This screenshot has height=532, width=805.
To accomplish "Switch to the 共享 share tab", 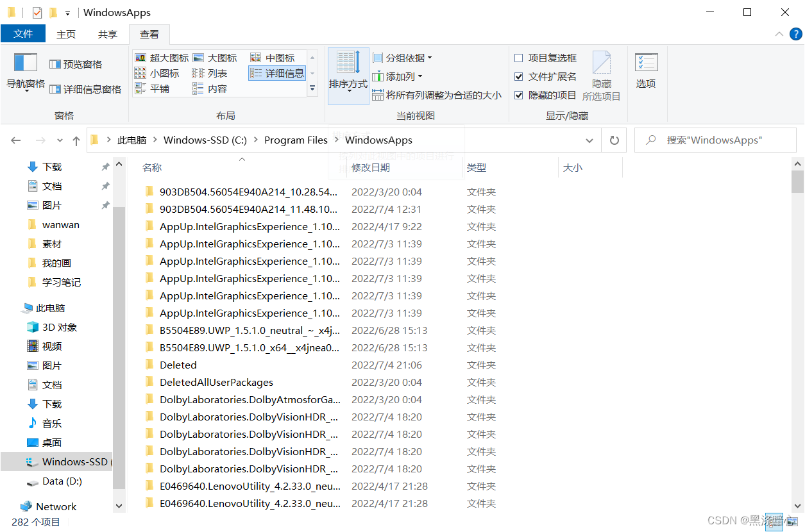I will click(x=108, y=34).
